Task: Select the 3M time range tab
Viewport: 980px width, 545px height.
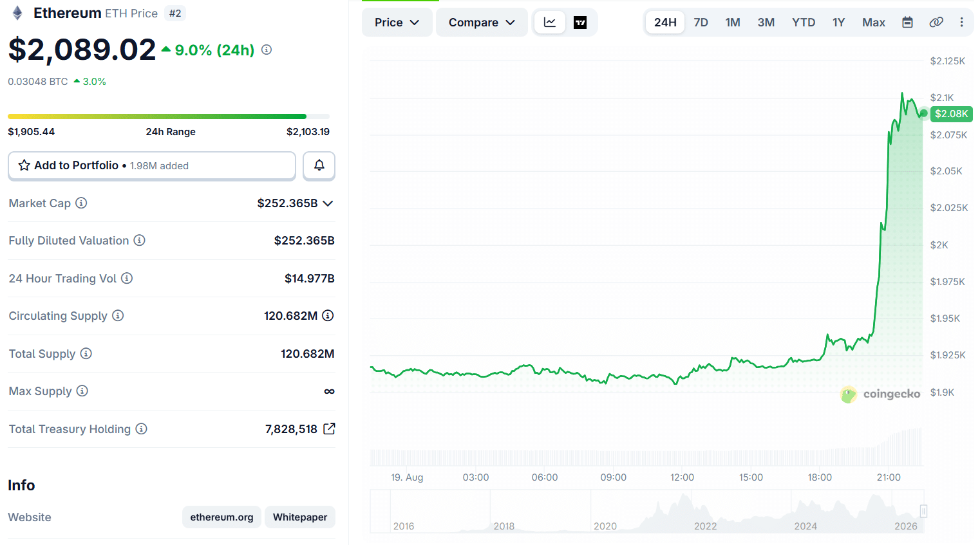Action: (766, 23)
